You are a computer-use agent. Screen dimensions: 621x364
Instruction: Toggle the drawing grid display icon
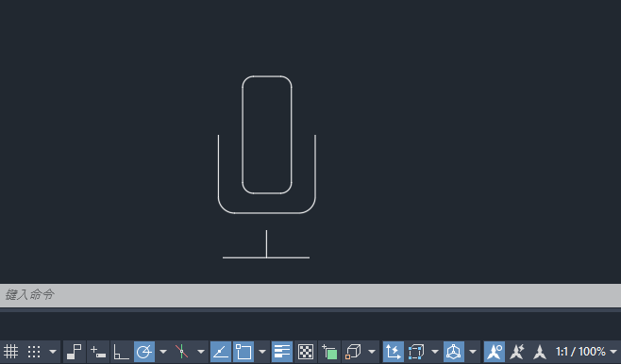10,352
